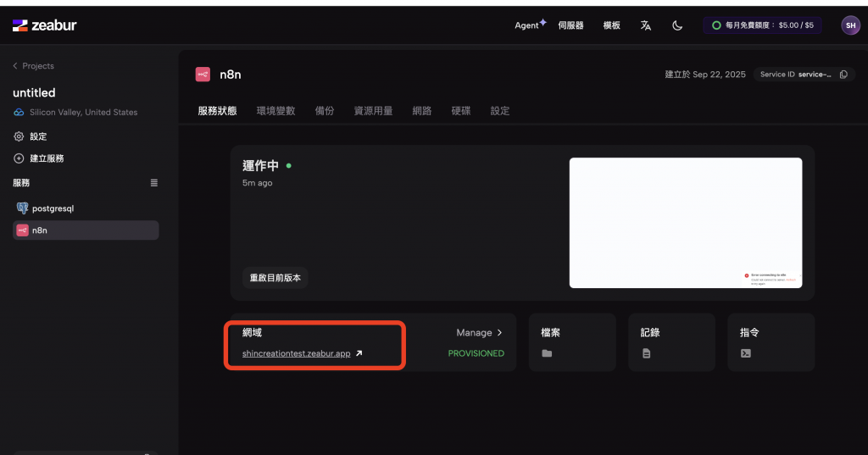Image resolution: width=868 pixels, height=455 pixels.
Task: Click the PROVISIONED status text
Action: pos(476,353)
